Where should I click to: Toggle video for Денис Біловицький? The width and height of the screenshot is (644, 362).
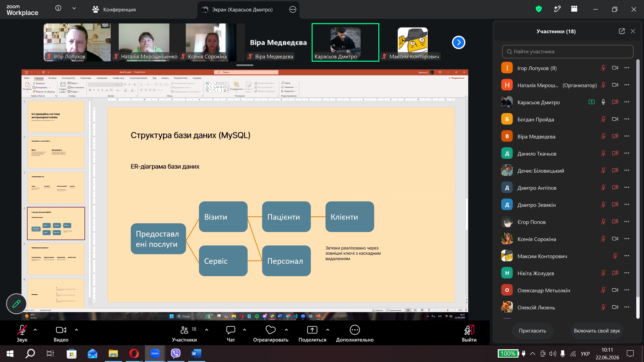pyautogui.click(x=615, y=171)
